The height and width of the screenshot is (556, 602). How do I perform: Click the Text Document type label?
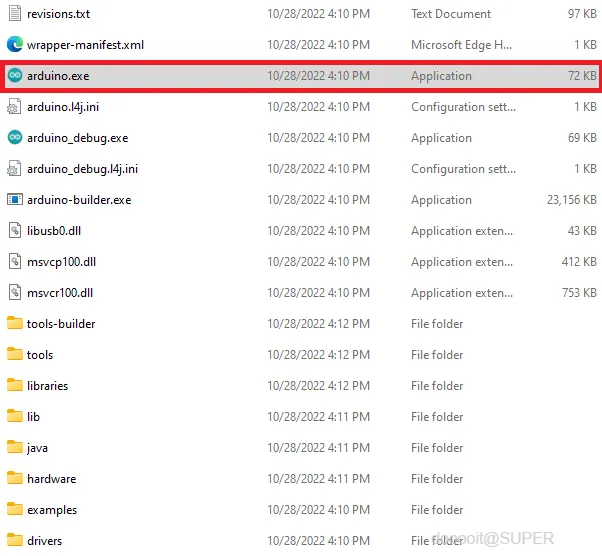(451, 14)
